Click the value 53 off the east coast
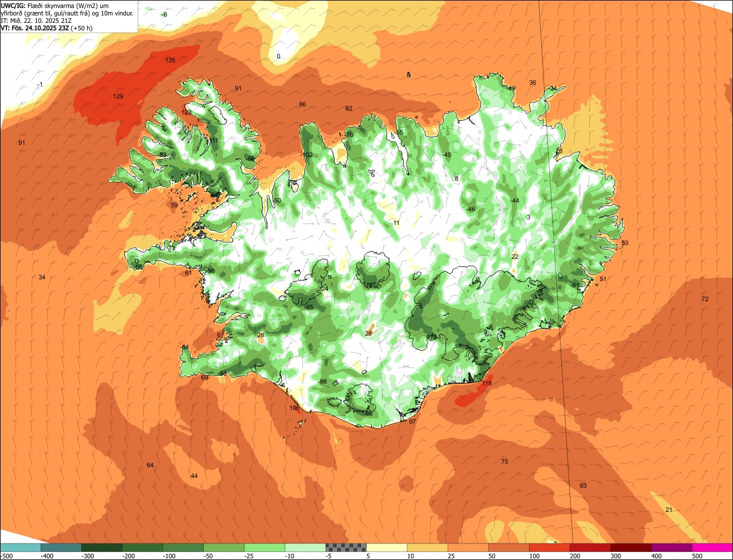 [x=625, y=243]
